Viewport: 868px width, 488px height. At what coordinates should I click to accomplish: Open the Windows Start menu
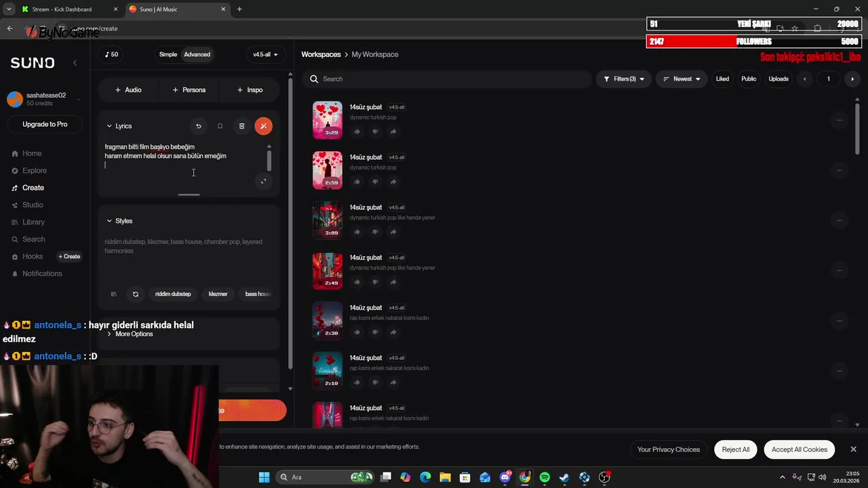pos(264,477)
